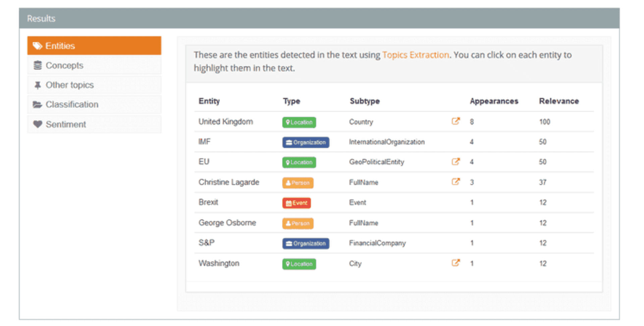Click the folder icon beside Classification
644x326 pixels.
(x=38, y=104)
